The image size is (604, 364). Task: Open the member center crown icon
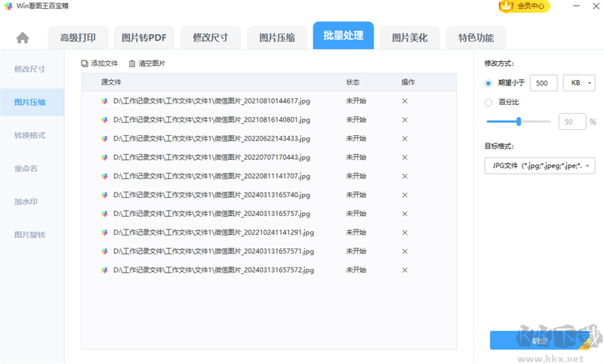click(x=505, y=6)
